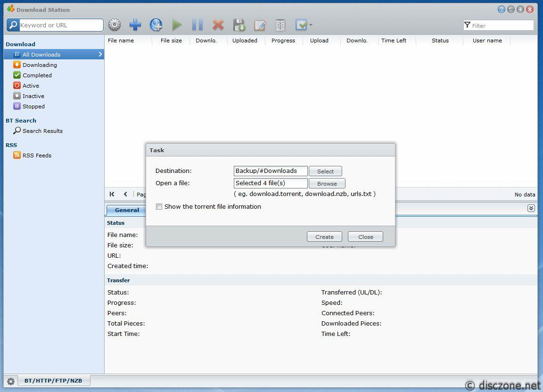Click the Select destination button
The width and height of the screenshot is (543, 392).
[325, 171]
